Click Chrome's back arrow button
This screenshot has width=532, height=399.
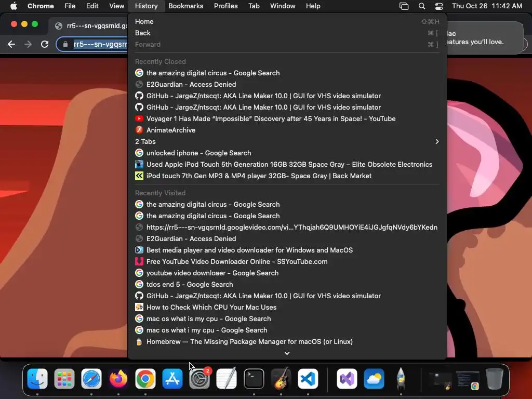point(11,44)
